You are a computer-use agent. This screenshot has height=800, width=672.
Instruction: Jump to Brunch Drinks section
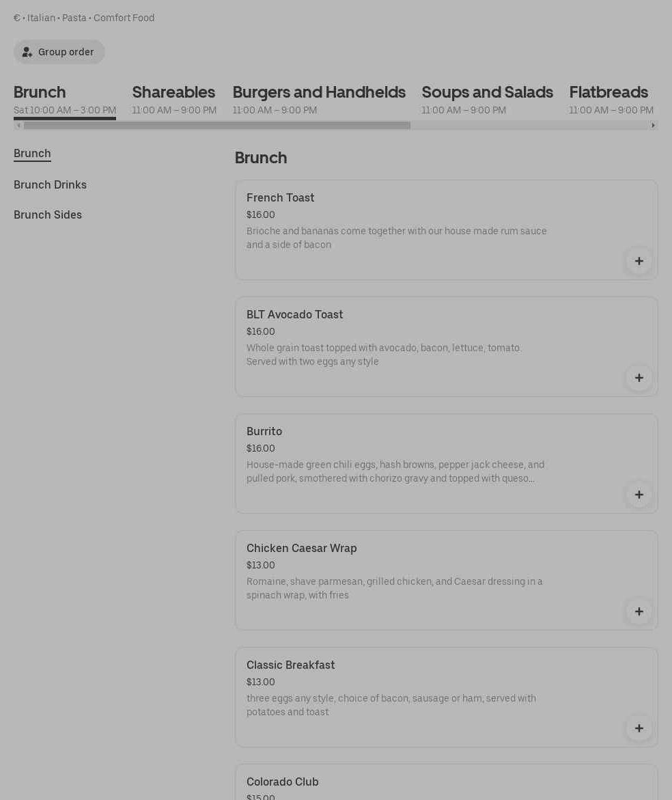tap(50, 185)
